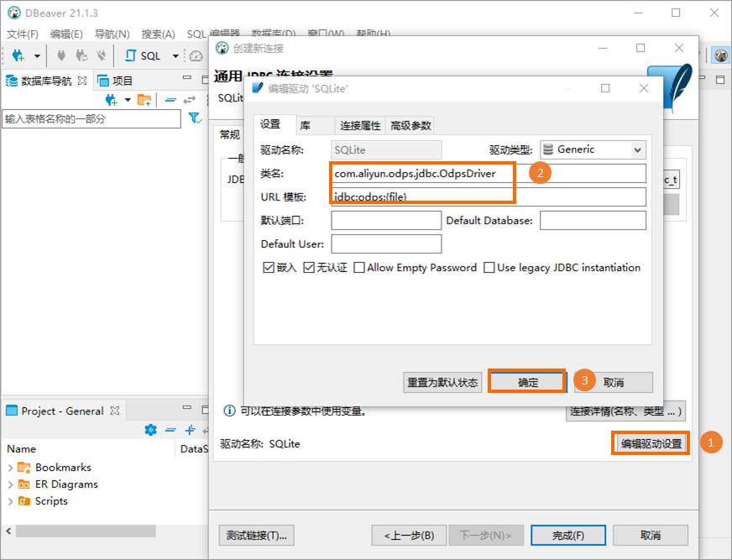Expand the ER Diagrams node
The width and height of the screenshot is (732, 560).
coord(9,484)
